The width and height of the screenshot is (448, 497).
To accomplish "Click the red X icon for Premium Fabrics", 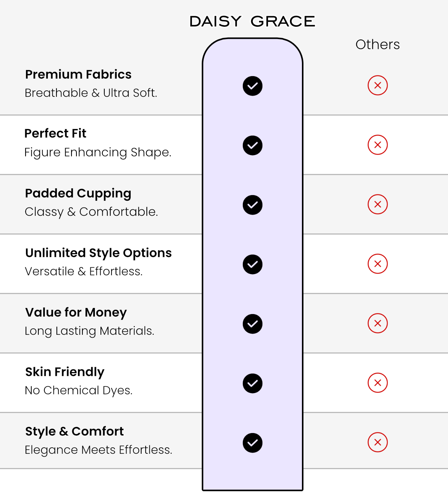I will (378, 85).
